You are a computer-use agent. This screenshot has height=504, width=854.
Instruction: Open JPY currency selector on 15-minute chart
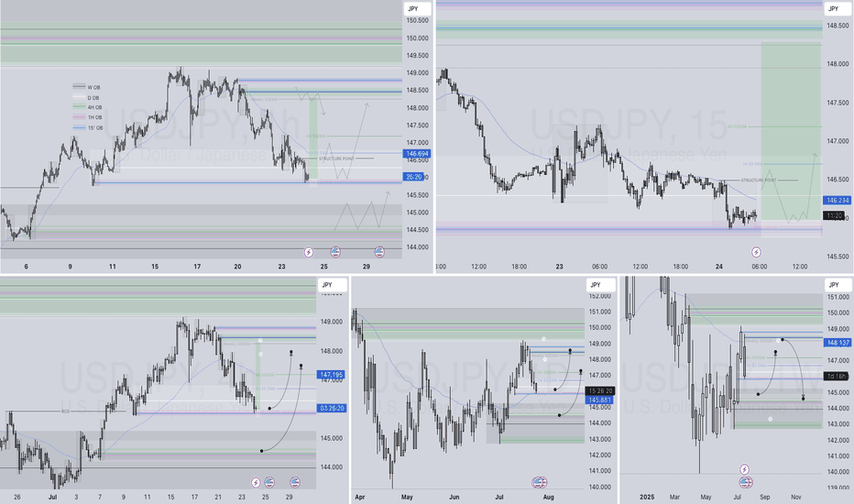tap(838, 9)
